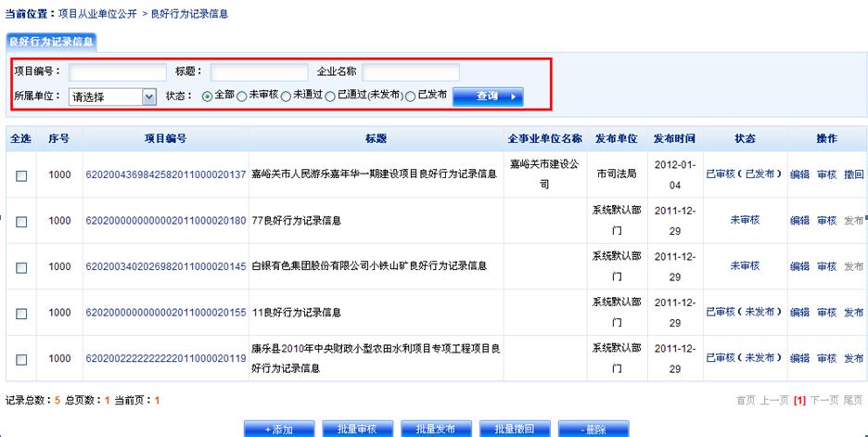Click the +添加 button
The width and height of the screenshot is (868, 437).
[279, 429]
